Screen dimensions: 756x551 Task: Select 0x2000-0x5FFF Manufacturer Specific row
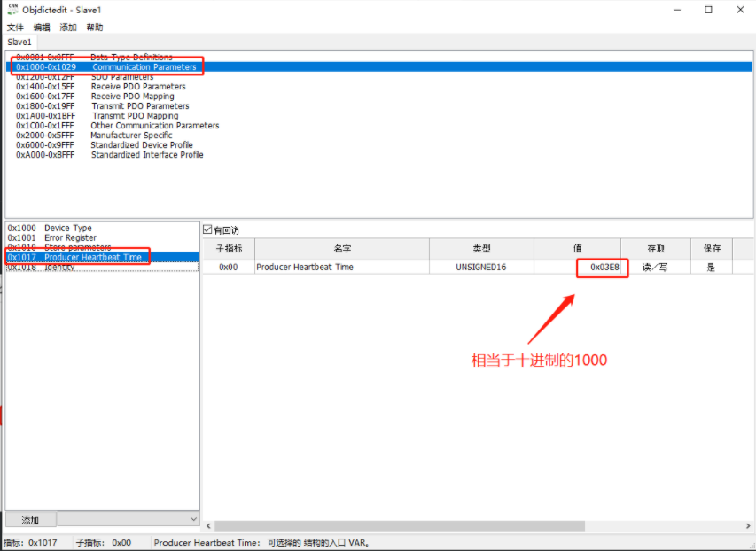click(378, 135)
